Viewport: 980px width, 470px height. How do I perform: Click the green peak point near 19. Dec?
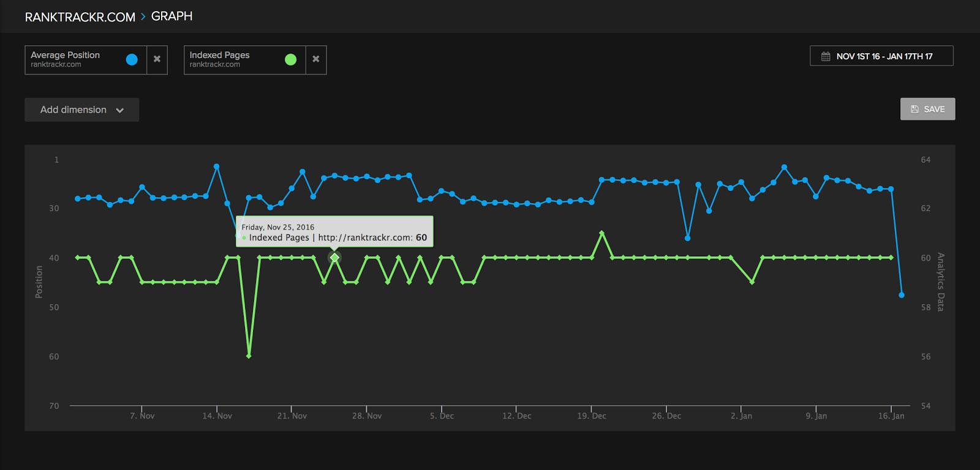(602, 233)
